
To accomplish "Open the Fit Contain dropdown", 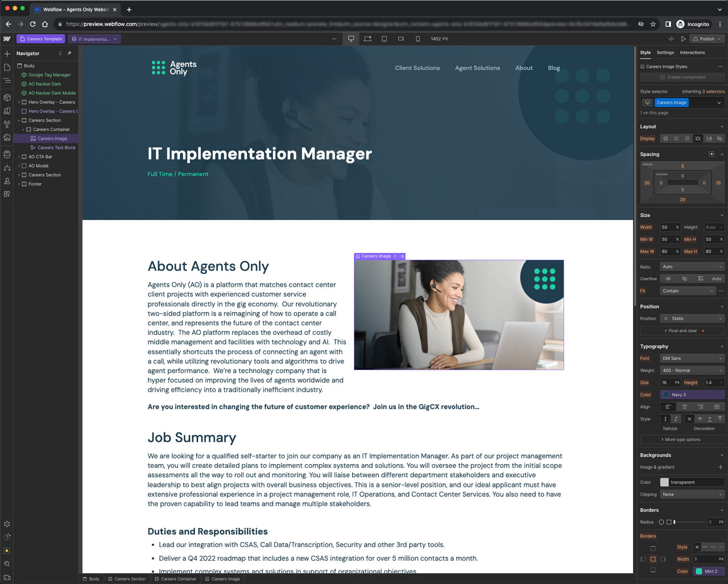I will 688,291.
